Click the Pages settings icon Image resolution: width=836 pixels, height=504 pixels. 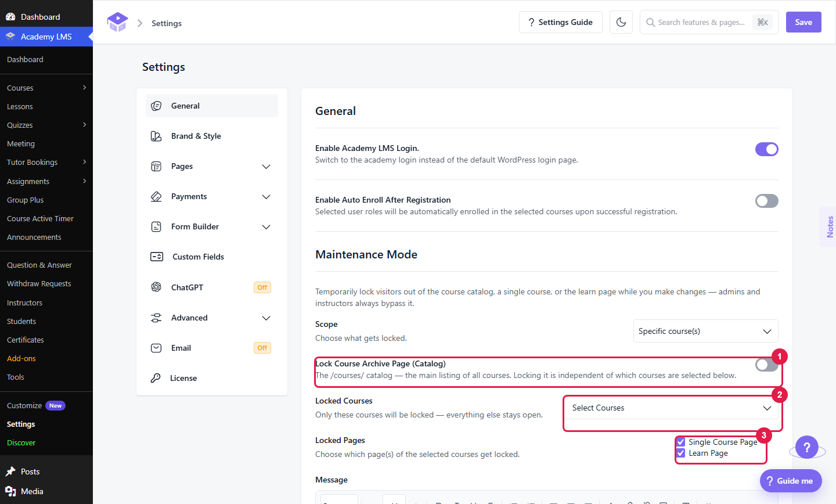click(x=156, y=167)
